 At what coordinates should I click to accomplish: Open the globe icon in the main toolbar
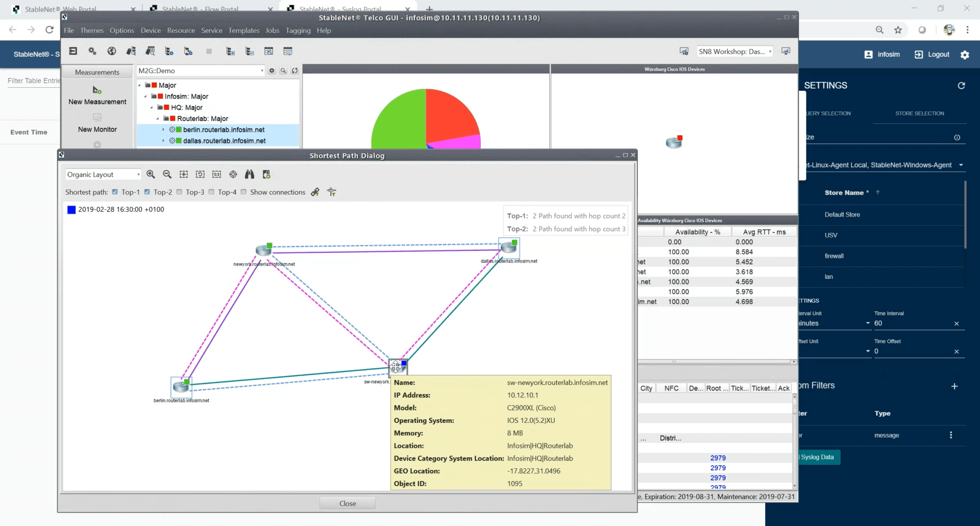pyautogui.click(x=112, y=51)
